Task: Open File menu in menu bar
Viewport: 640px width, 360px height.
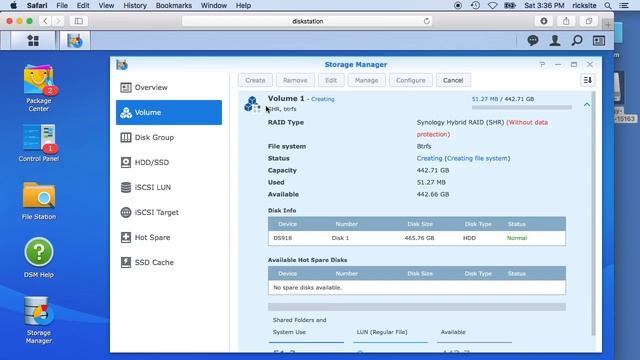Action: [62, 5]
